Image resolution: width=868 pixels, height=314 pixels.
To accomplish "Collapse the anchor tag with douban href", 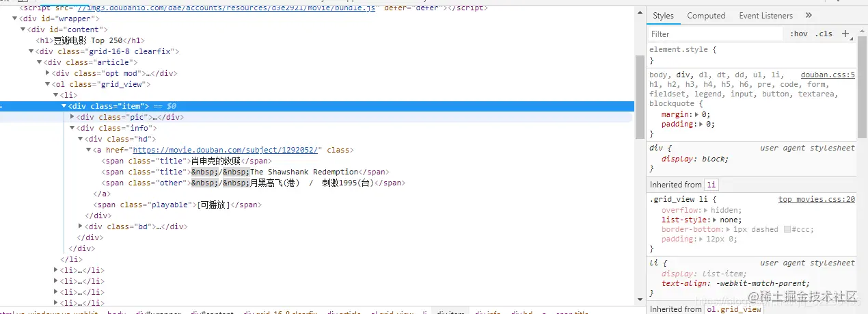I will pyautogui.click(x=89, y=150).
